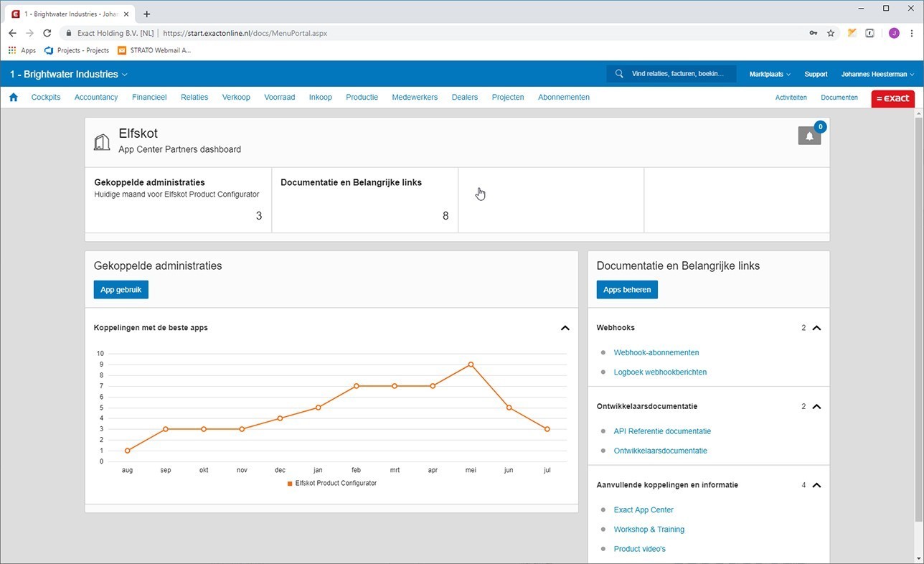Image resolution: width=924 pixels, height=564 pixels.
Task: Click the browser back arrow
Action: (12, 33)
